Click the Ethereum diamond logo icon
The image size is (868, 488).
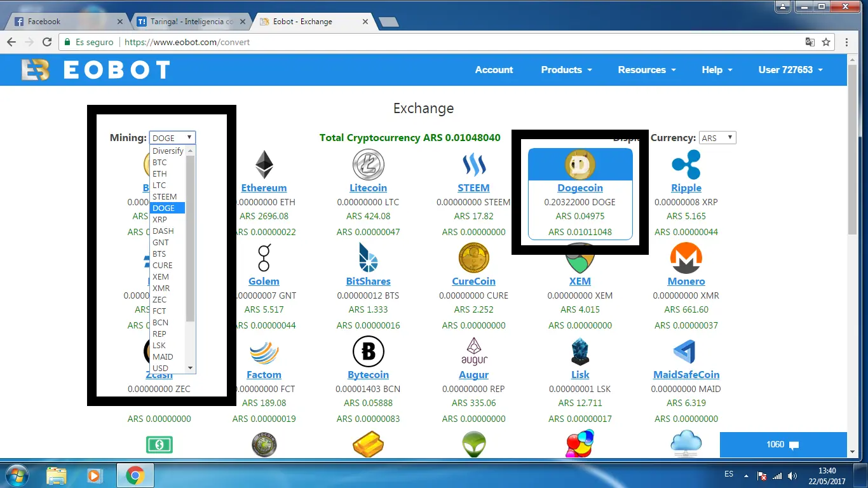click(x=264, y=165)
